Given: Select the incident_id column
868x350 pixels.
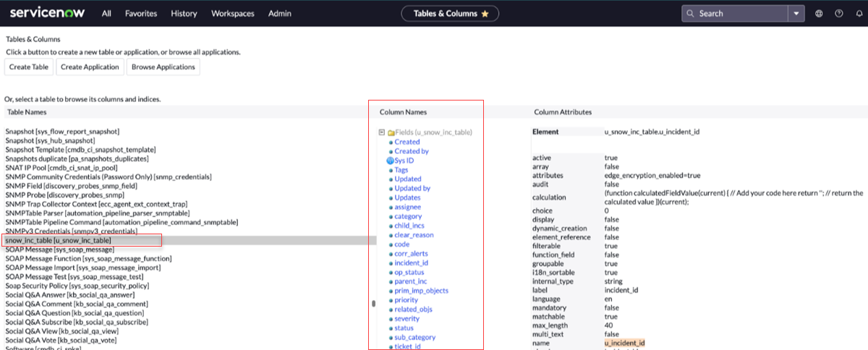Looking at the screenshot, I should (x=411, y=263).
